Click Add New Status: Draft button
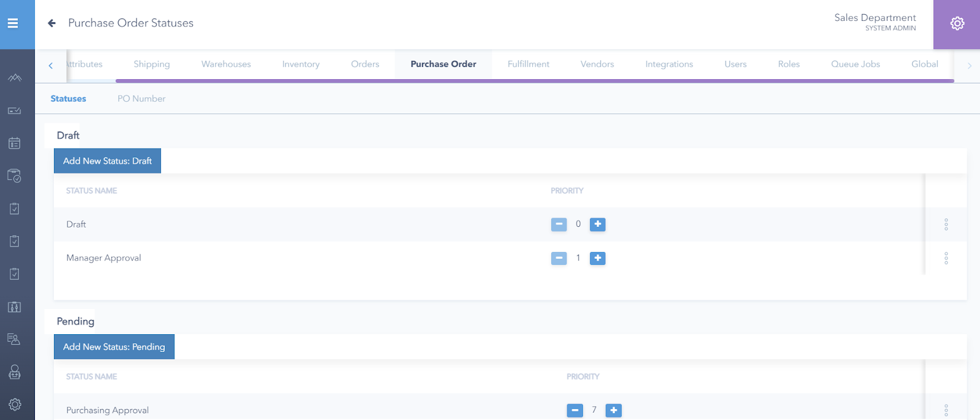Screen dimensions: 980x420 point(107,161)
